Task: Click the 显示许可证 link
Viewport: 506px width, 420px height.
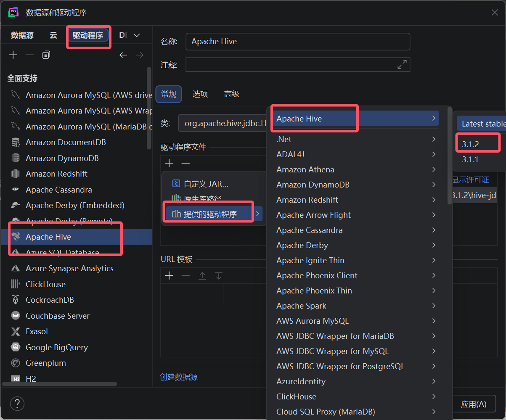Action: (x=471, y=180)
